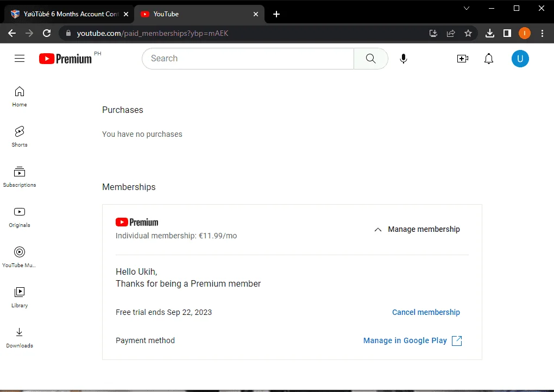
Task: Click Cancel membership link
Action: [x=426, y=312]
